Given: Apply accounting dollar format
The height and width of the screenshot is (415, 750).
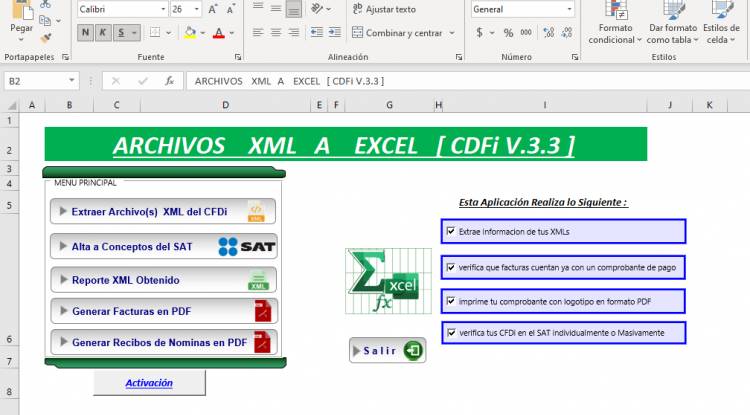Looking at the screenshot, I should 479,33.
